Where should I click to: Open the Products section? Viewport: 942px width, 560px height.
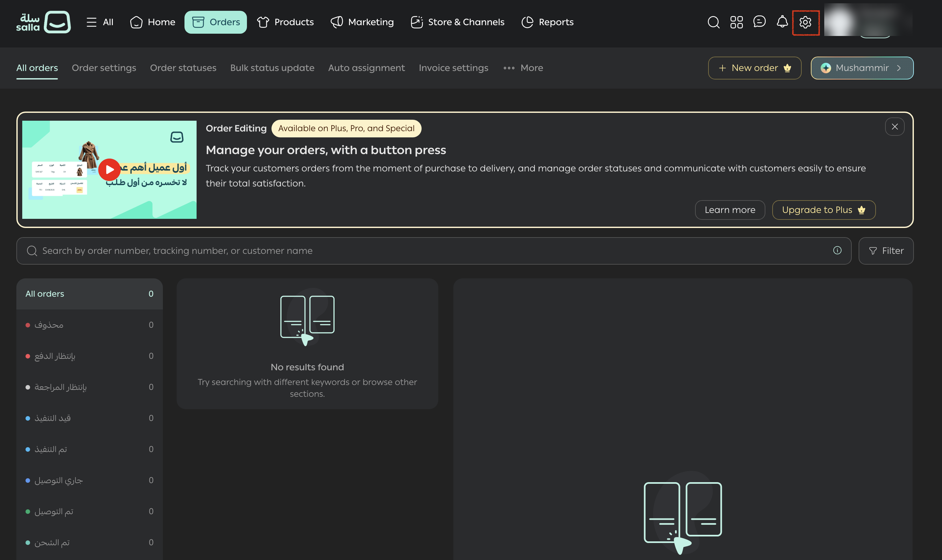285,22
